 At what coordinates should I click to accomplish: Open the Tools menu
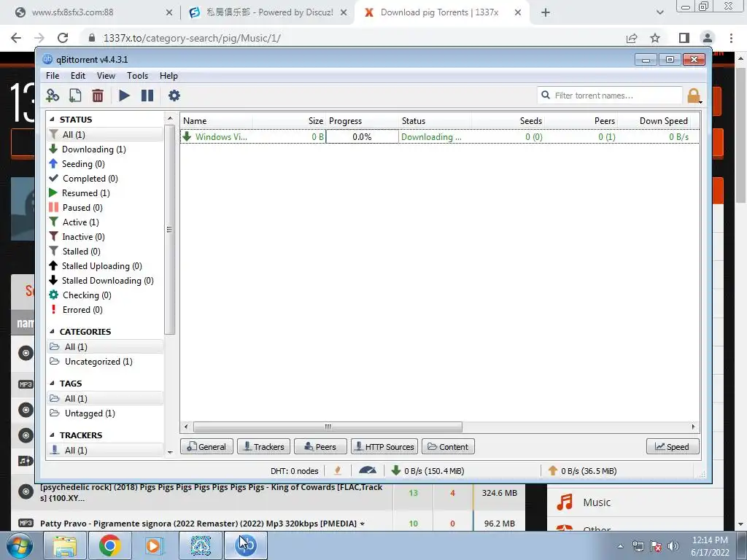coord(137,76)
